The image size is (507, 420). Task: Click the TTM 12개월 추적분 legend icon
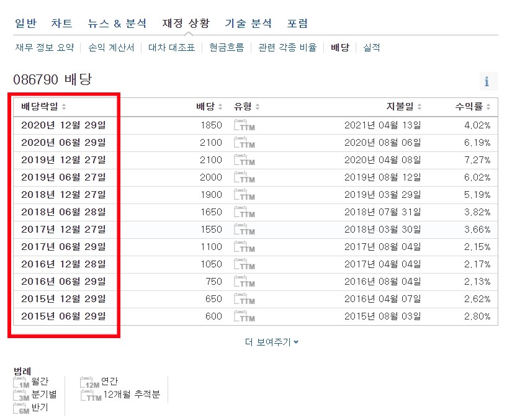tap(89, 396)
